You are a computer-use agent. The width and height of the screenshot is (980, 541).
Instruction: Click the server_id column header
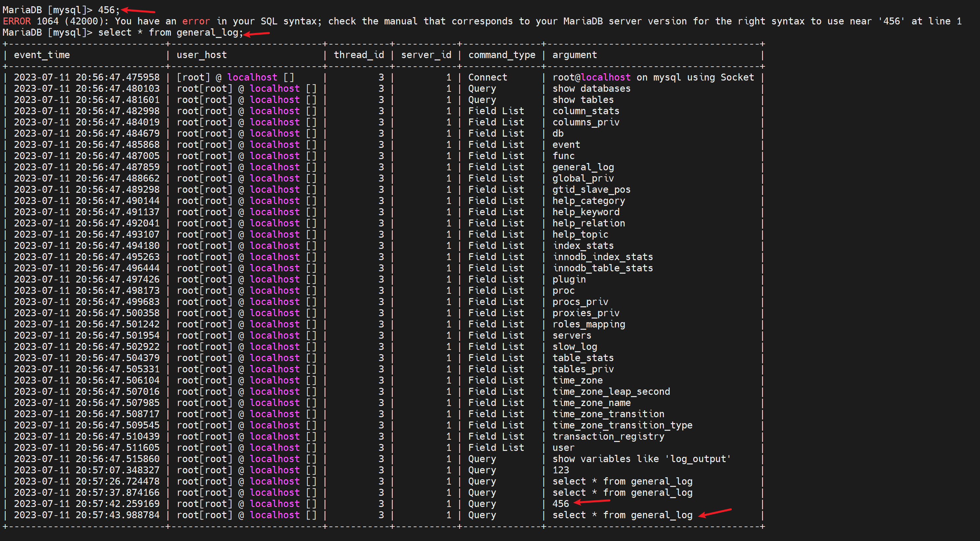pos(426,55)
